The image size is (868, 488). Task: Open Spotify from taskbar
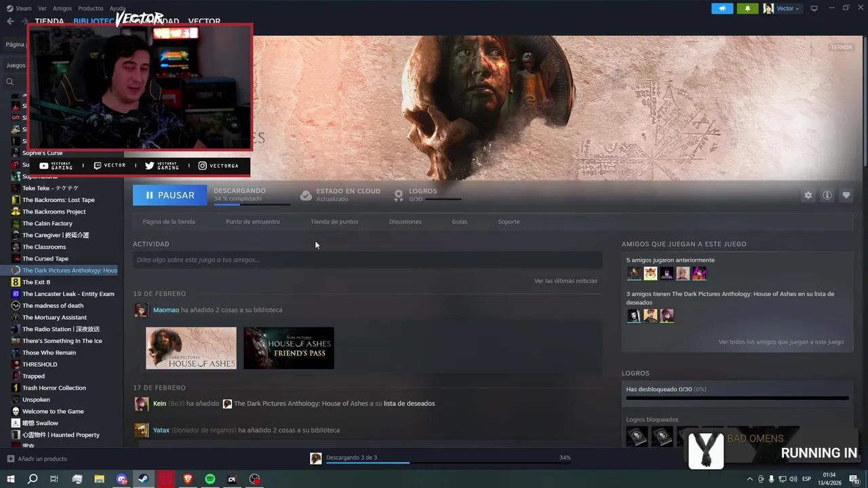(210, 479)
